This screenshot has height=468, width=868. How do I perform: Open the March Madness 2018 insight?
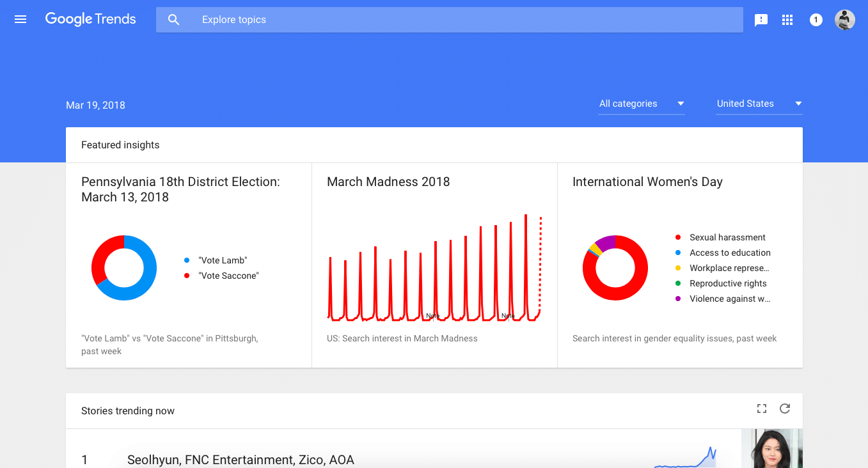tap(388, 182)
